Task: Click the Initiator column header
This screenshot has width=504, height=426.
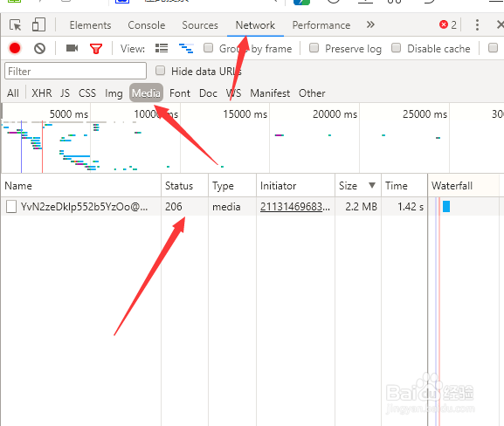Action: (295, 186)
